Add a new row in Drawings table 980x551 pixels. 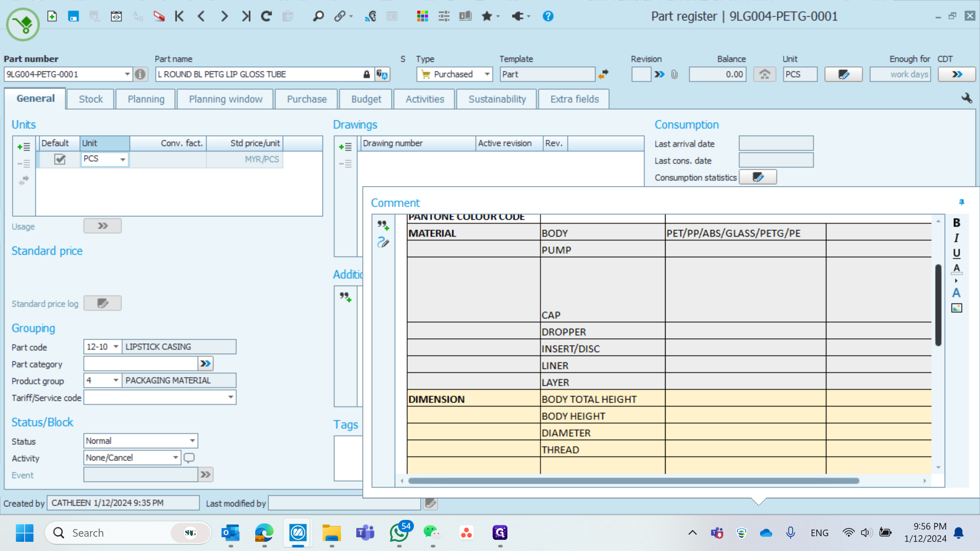click(345, 147)
